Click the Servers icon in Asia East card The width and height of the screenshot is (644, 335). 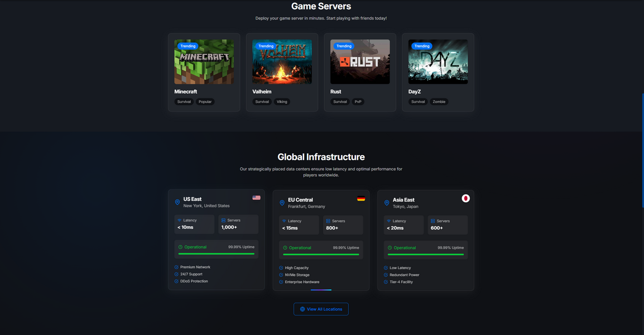[433, 221]
